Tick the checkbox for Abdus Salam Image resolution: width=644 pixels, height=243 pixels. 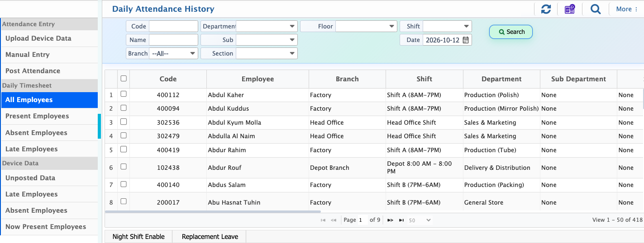point(124,184)
